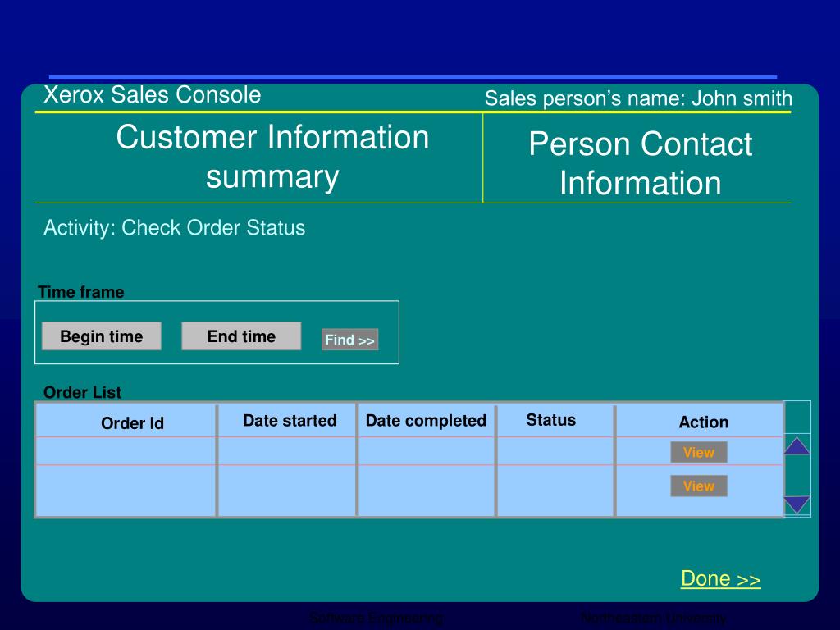Click the Begin time field
Screen dimensions: 840x630
pos(101,336)
